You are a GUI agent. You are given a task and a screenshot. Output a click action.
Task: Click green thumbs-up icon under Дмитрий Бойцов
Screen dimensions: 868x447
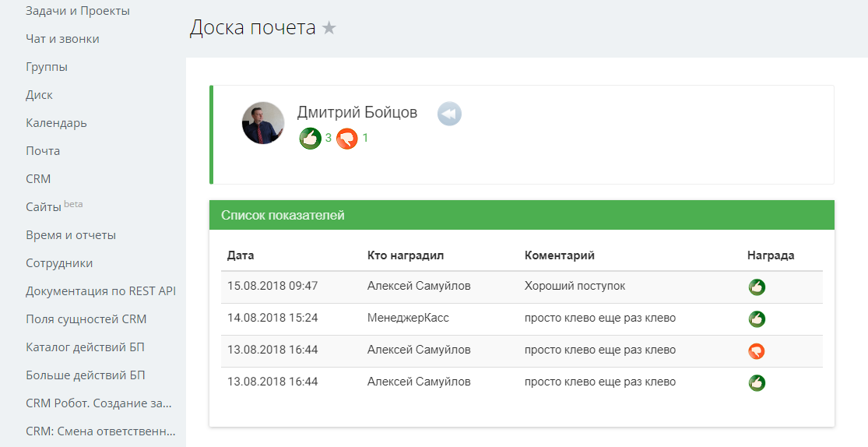coord(310,139)
